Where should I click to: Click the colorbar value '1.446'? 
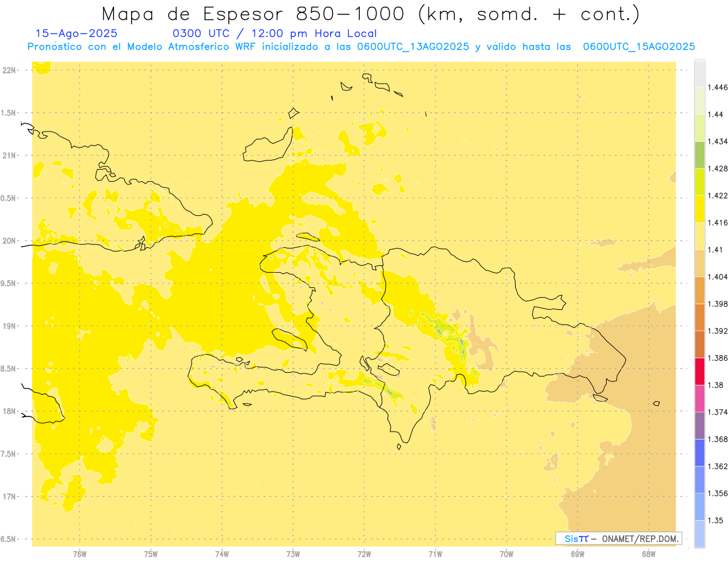719,87
